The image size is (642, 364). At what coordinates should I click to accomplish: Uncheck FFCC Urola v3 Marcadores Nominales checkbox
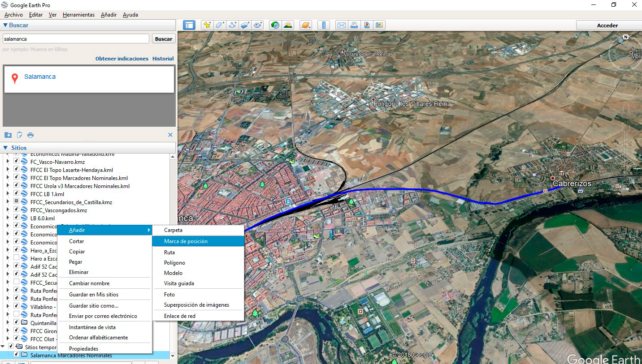[x=16, y=186]
